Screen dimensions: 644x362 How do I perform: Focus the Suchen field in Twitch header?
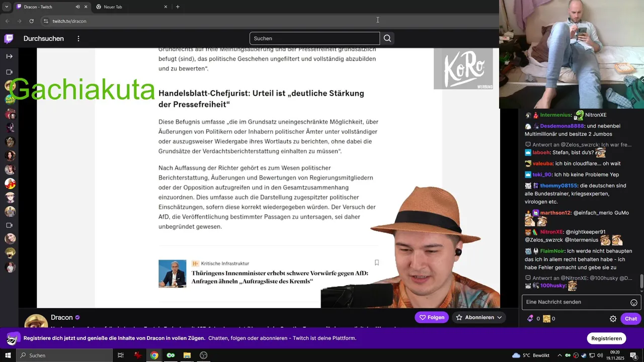coord(314,39)
